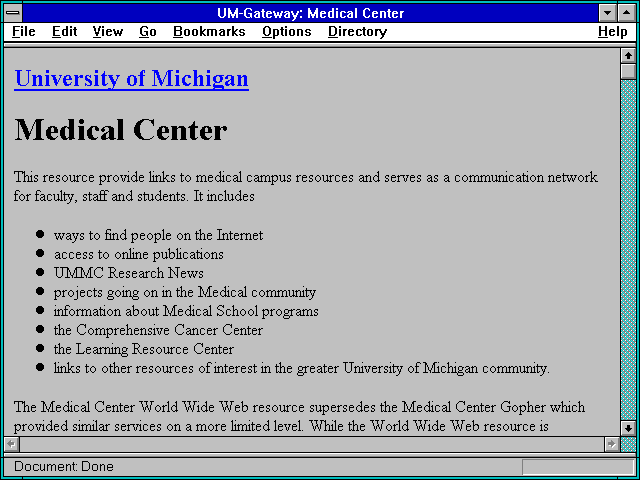Open the window control menu box
The height and width of the screenshot is (480, 640).
(13, 13)
